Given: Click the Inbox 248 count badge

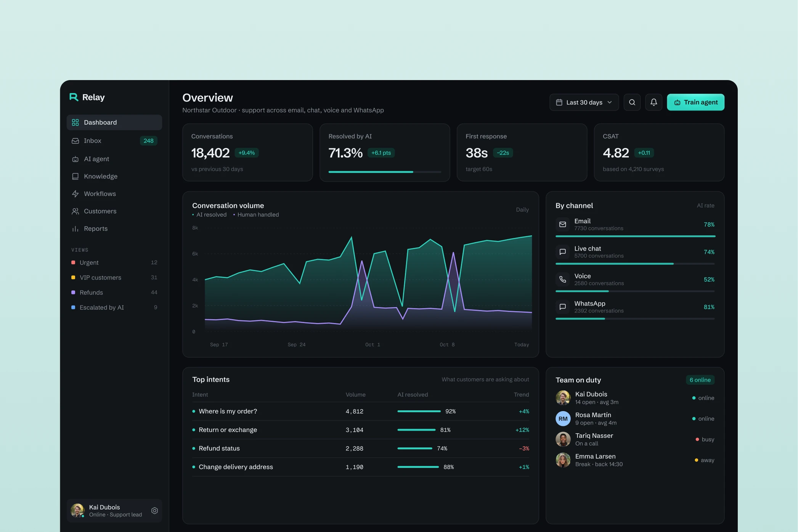Looking at the screenshot, I should [148, 141].
